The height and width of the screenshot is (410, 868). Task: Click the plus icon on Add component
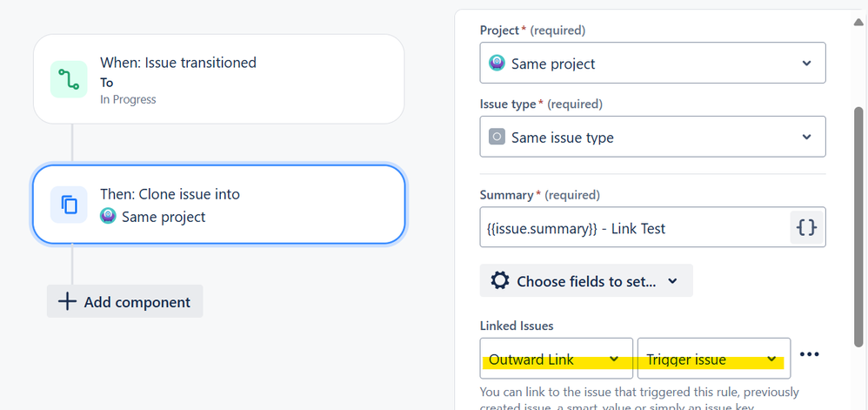pos(66,302)
